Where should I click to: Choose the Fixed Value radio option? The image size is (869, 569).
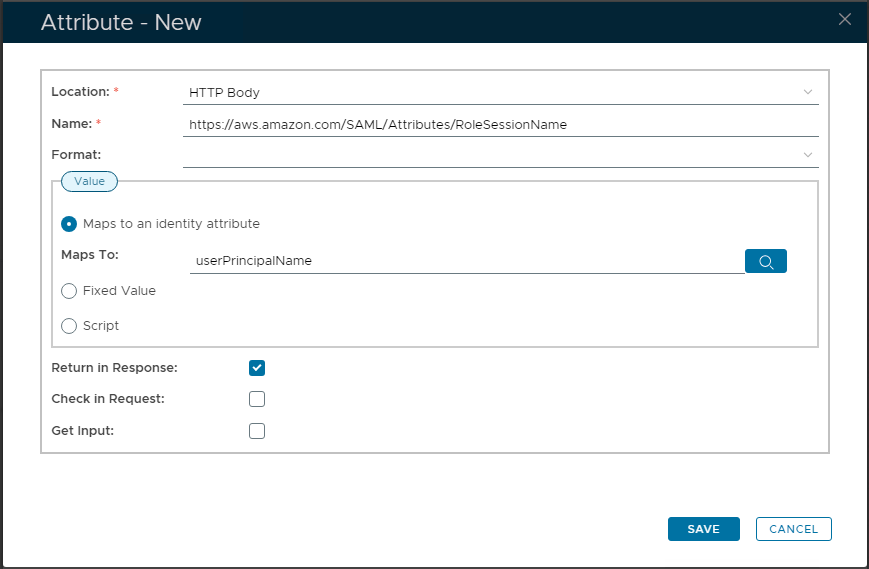pyautogui.click(x=69, y=291)
